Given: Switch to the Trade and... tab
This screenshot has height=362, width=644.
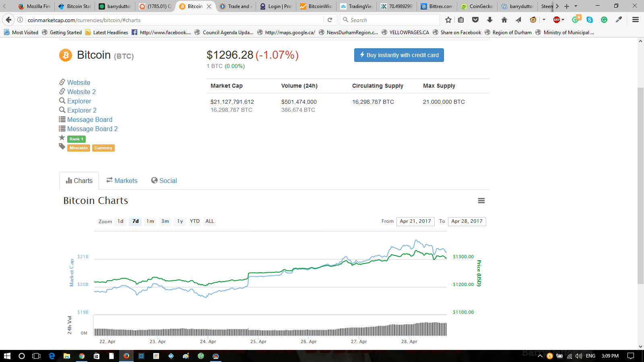Looking at the screenshot, I should (236, 6).
